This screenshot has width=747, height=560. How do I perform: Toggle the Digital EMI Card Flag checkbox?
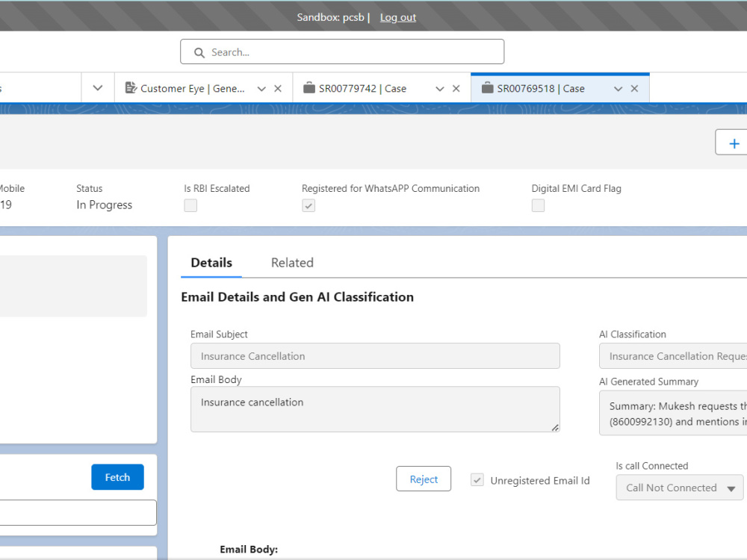[539, 205]
